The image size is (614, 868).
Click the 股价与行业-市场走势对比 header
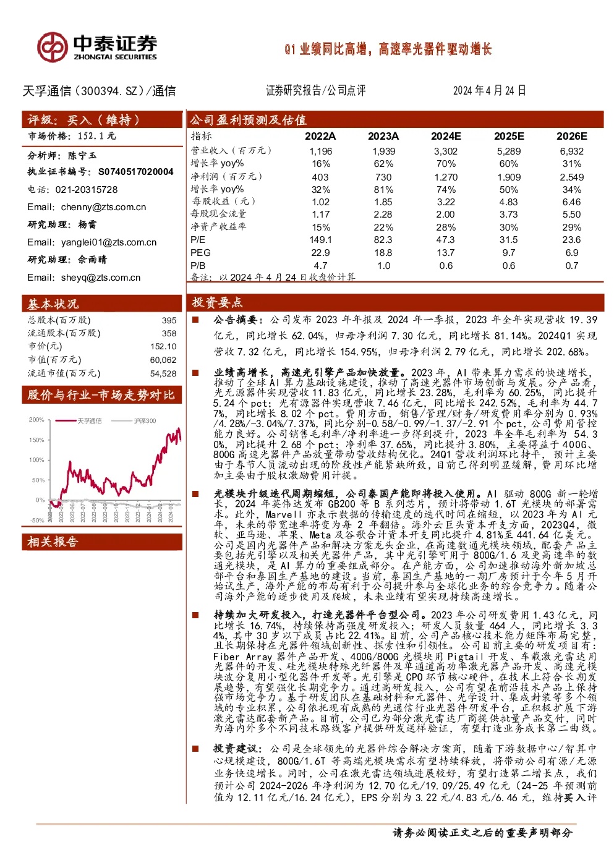coord(102,394)
